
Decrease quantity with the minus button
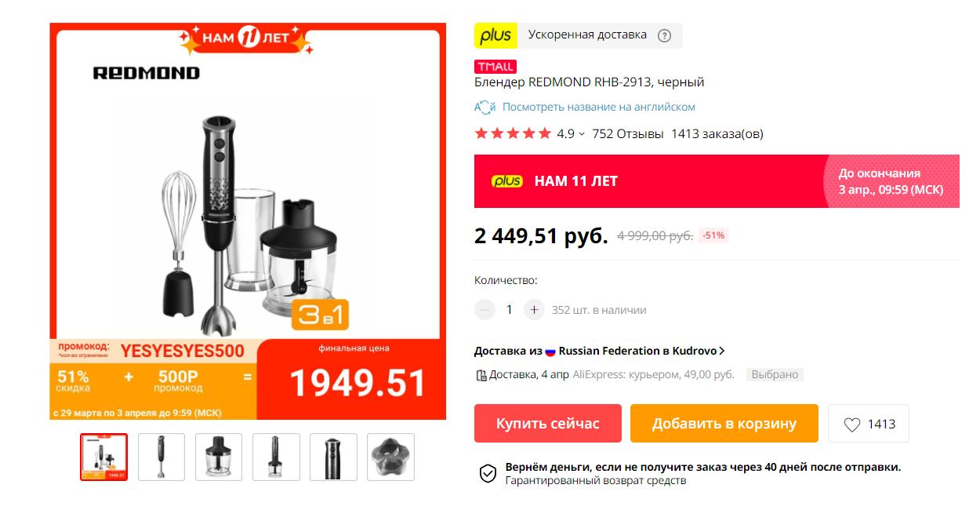coord(485,310)
